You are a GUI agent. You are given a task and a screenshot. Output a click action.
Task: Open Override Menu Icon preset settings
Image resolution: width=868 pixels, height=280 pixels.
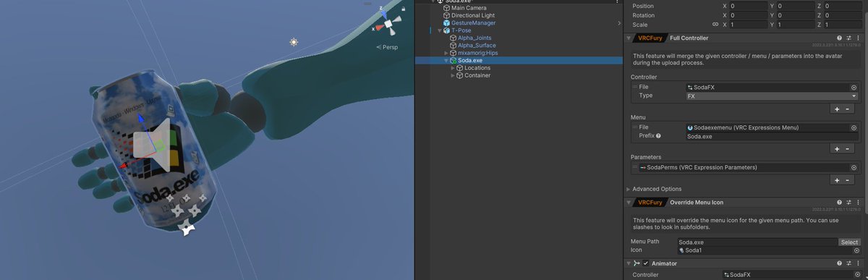[x=848, y=202]
